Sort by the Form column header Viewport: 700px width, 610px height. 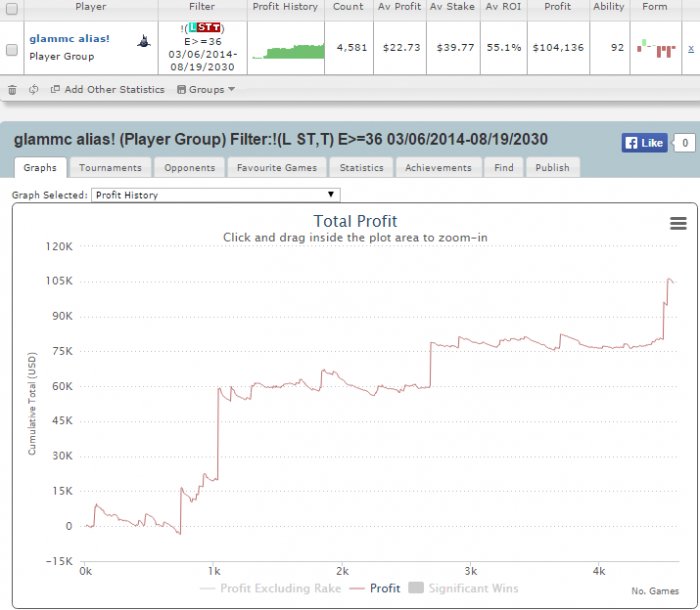(x=655, y=7)
